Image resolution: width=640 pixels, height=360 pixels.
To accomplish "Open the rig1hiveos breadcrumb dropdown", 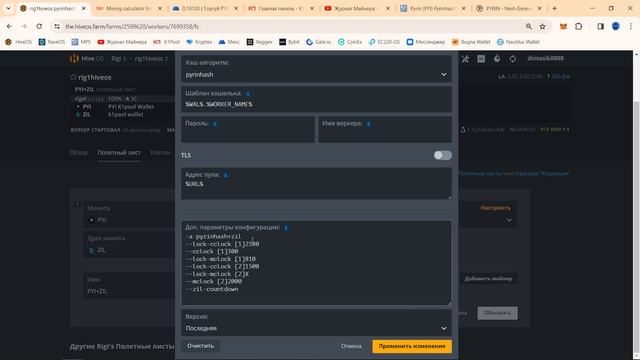I will 151,59.
